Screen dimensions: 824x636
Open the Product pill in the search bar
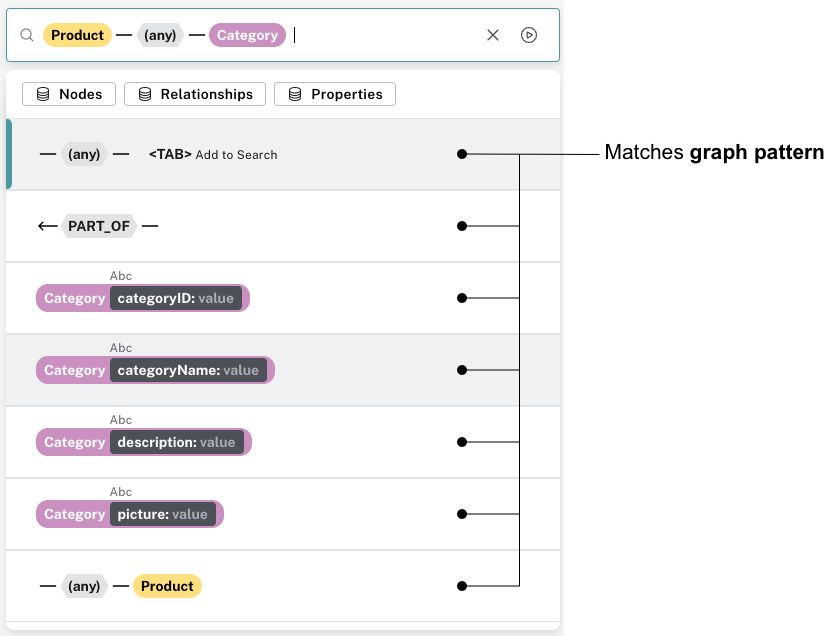click(x=77, y=35)
